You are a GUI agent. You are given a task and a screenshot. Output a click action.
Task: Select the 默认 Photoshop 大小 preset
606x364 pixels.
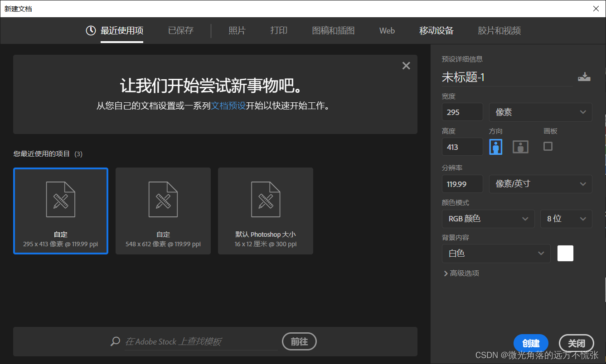[x=265, y=211]
